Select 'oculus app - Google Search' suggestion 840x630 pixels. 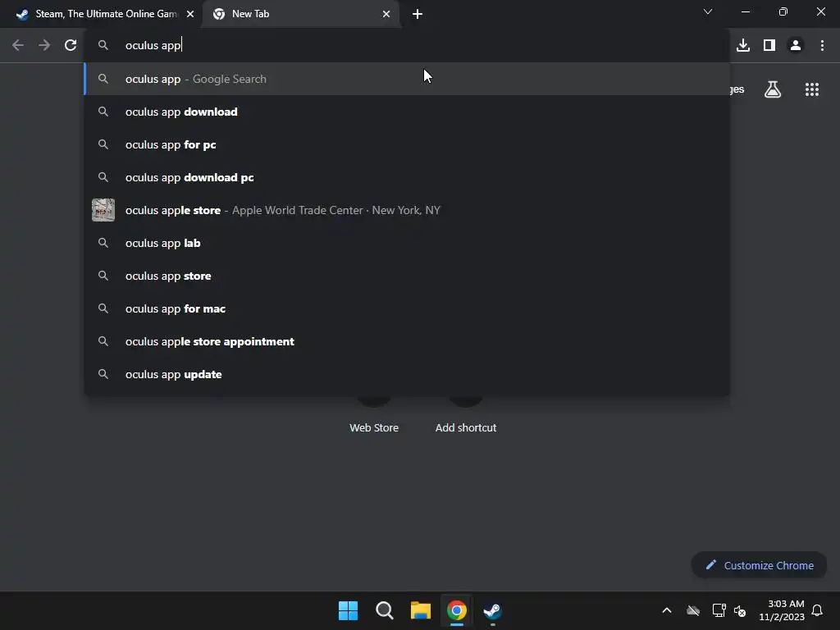(407, 79)
